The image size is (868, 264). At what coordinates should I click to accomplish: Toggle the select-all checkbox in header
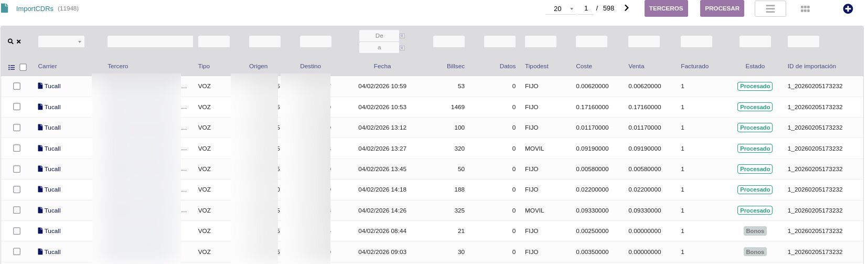pyautogui.click(x=23, y=67)
